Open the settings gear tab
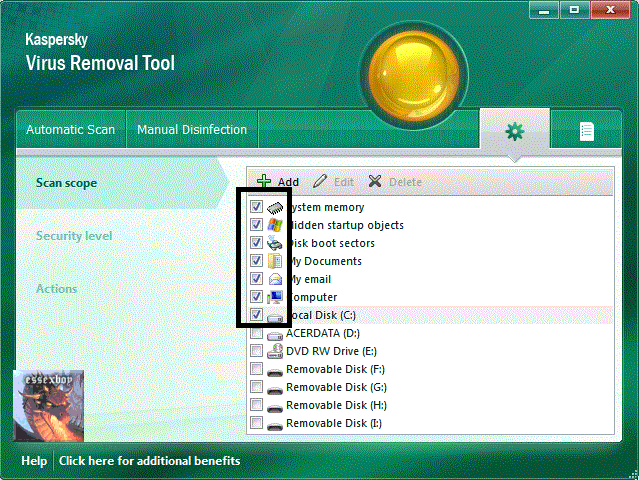This screenshot has height=480, width=639. (515, 131)
